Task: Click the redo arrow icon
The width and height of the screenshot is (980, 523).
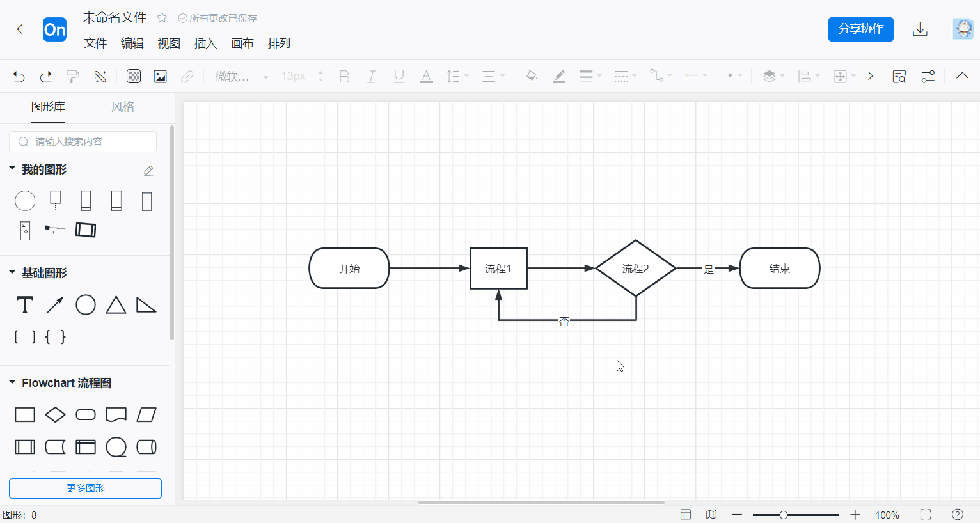Action: [x=45, y=77]
